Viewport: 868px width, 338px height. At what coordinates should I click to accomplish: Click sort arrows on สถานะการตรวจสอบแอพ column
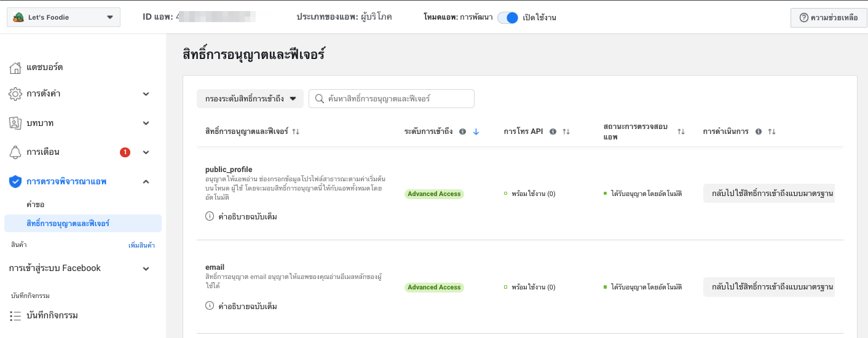pyautogui.click(x=681, y=132)
